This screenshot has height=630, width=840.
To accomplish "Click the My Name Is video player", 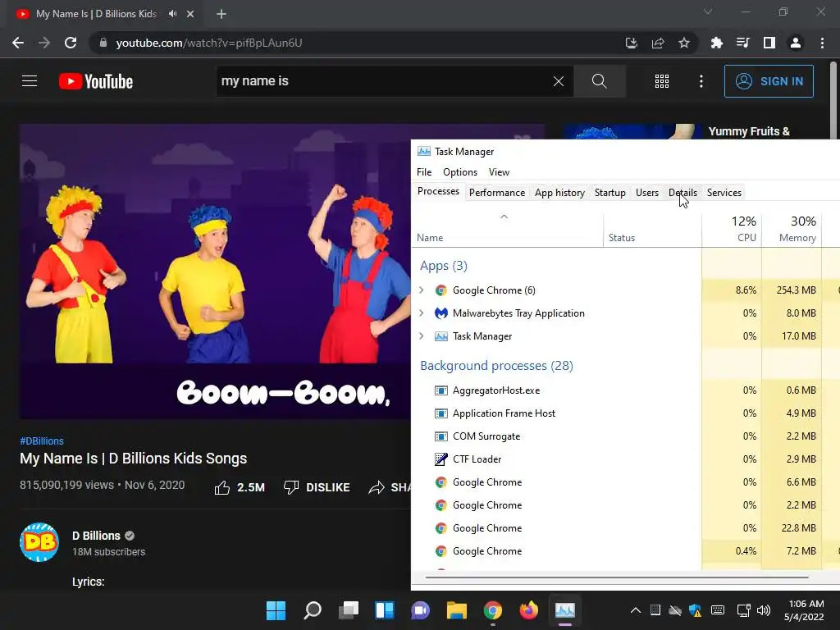I will [216, 271].
